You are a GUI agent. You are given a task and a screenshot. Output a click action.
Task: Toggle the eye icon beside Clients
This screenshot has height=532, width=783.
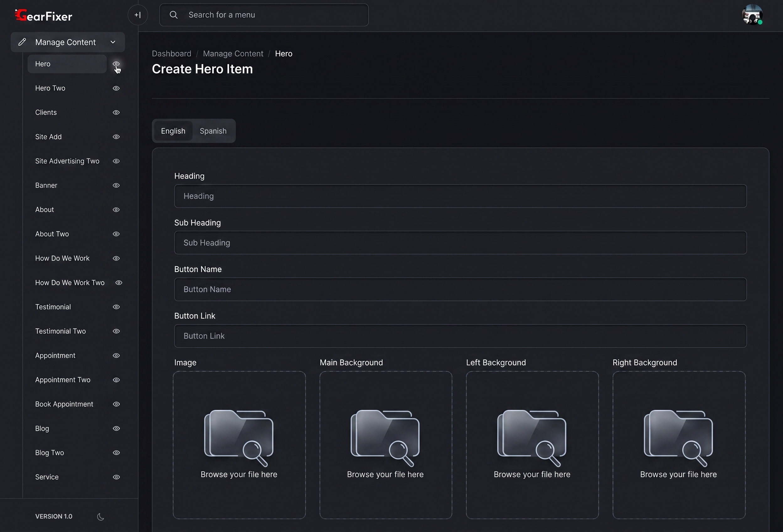pyautogui.click(x=116, y=113)
